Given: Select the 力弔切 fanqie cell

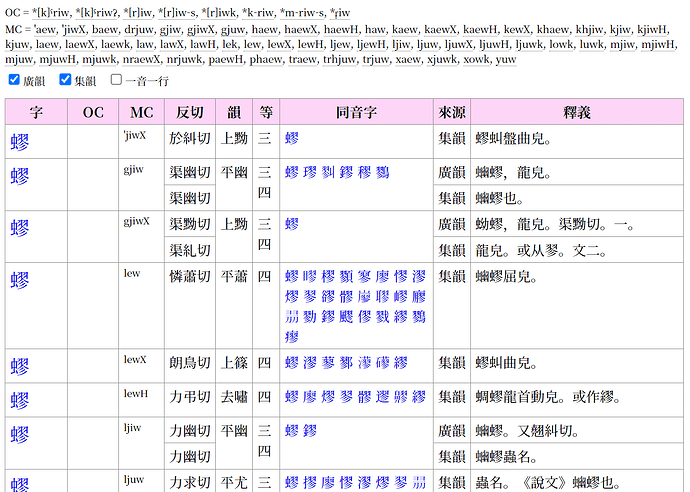Looking at the screenshot, I should point(190,400).
